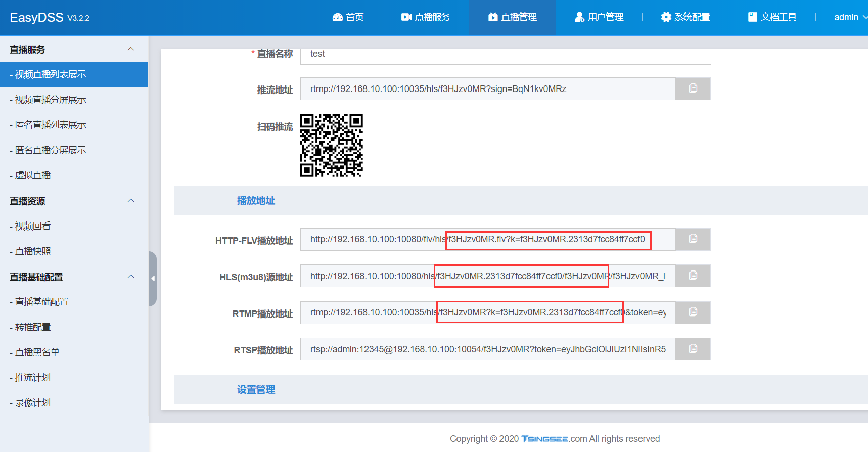Viewport: 868px width, 452px height.
Task: Click the HLS(m3u8) source address field
Action: pos(488,276)
